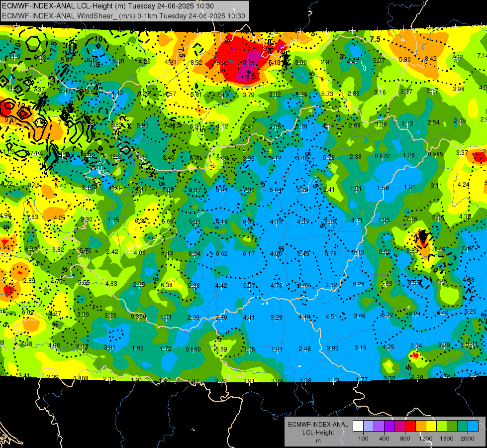Click the wind shear value 2.42

click(x=112, y=252)
